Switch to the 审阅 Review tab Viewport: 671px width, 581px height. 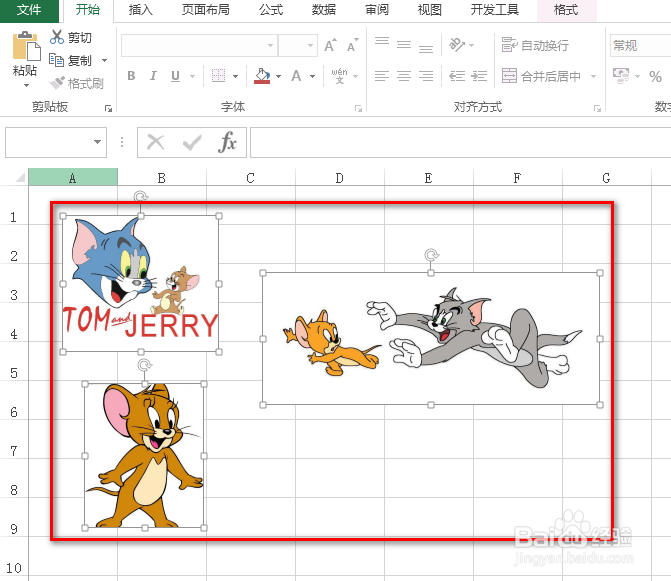click(377, 9)
